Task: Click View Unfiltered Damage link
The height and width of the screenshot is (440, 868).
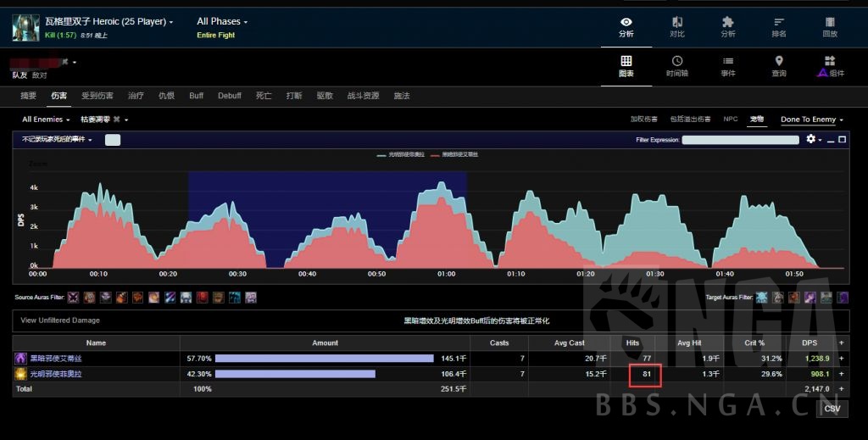Action: [60, 320]
